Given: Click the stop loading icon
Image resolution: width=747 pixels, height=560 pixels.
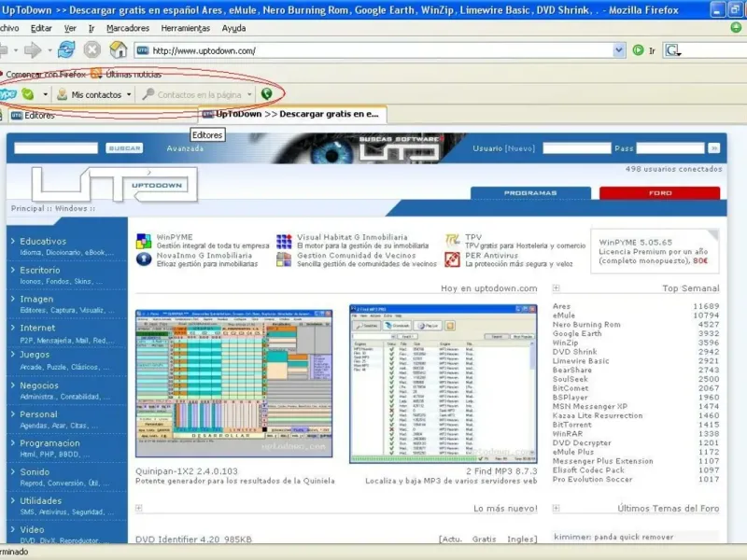Looking at the screenshot, I should pyautogui.click(x=92, y=49).
